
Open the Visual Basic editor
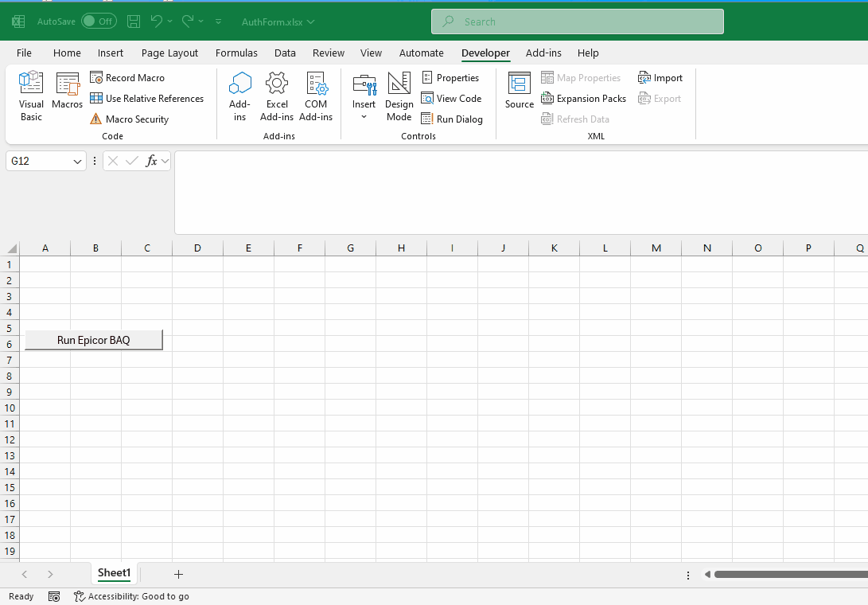(31, 96)
